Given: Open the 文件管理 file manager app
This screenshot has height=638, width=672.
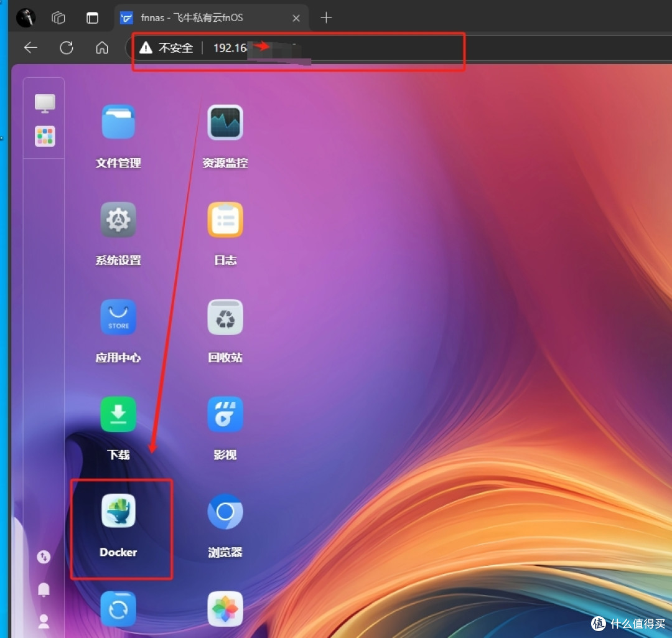Looking at the screenshot, I should (118, 123).
